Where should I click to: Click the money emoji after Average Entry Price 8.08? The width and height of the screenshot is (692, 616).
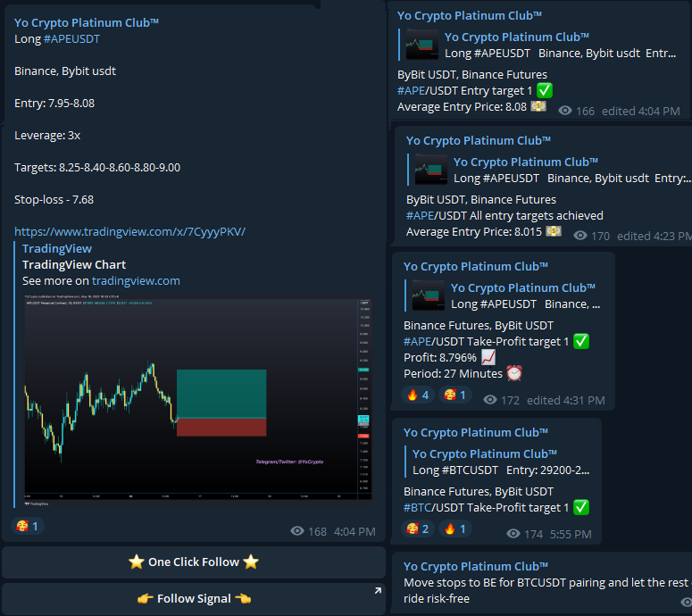pos(538,106)
